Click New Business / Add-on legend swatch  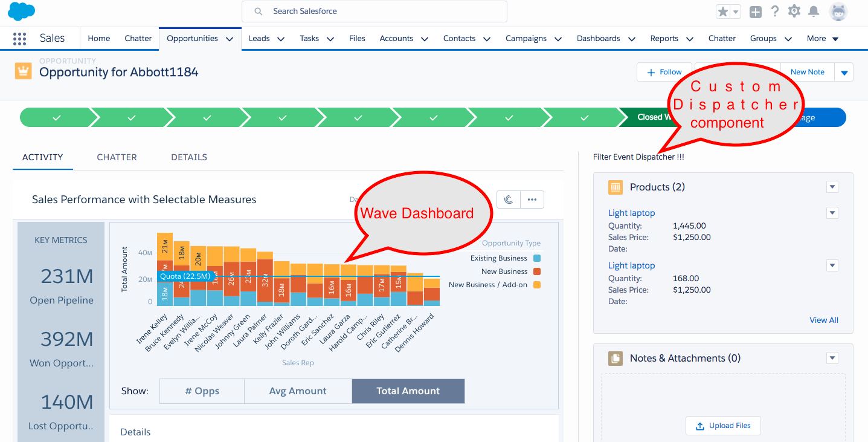pos(537,285)
